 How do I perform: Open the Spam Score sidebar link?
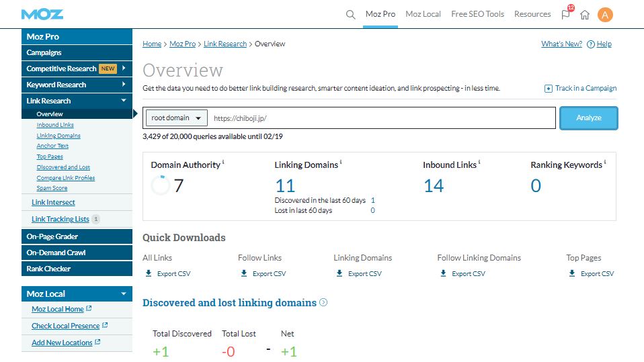click(x=52, y=188)
